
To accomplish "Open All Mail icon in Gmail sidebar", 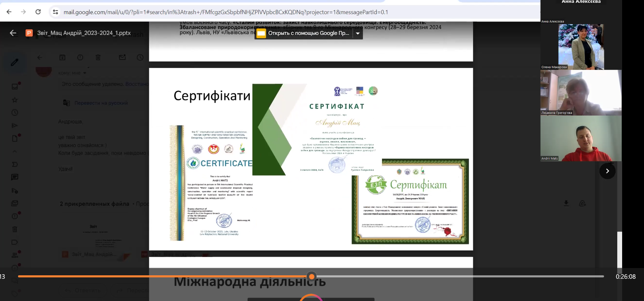I will tap(15, 203).
